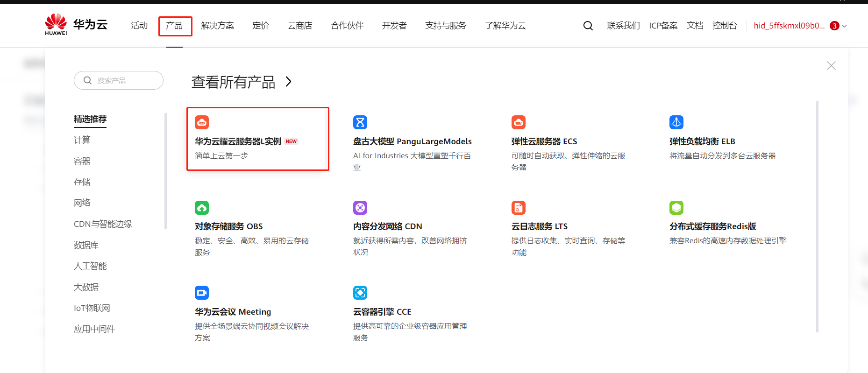Close the products mega menu panel
This screenshot has width=868, height=373.
[x=831, y=66]
